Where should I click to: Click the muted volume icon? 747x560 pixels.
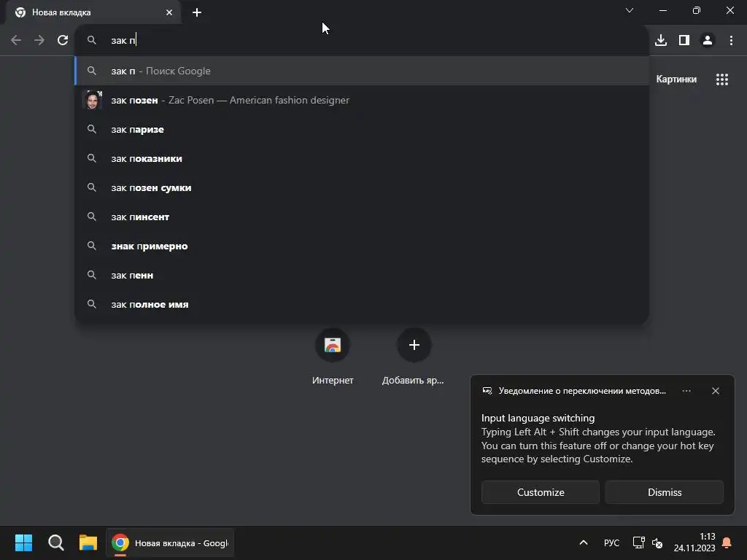coord(657,542)
